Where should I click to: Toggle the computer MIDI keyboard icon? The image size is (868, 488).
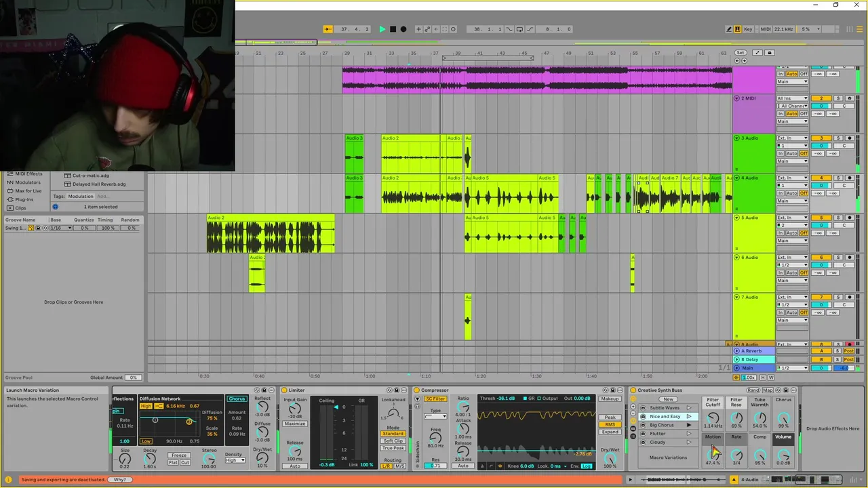738,29
